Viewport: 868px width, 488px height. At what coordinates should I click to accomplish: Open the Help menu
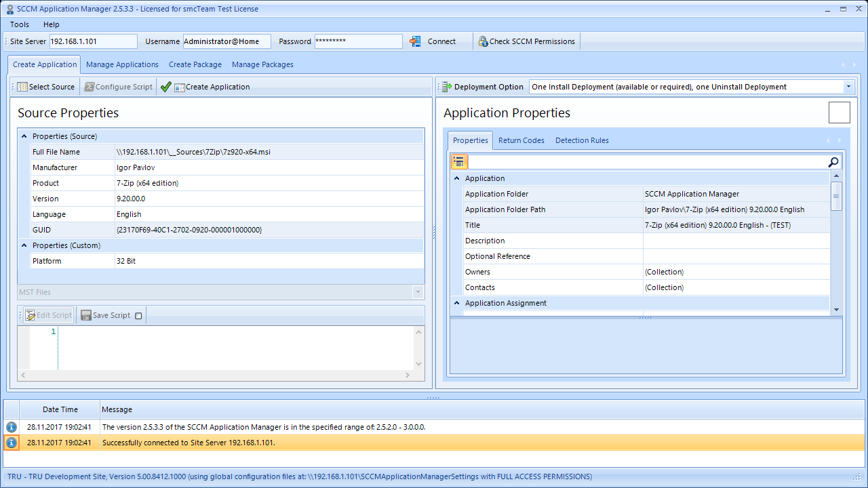52,24
